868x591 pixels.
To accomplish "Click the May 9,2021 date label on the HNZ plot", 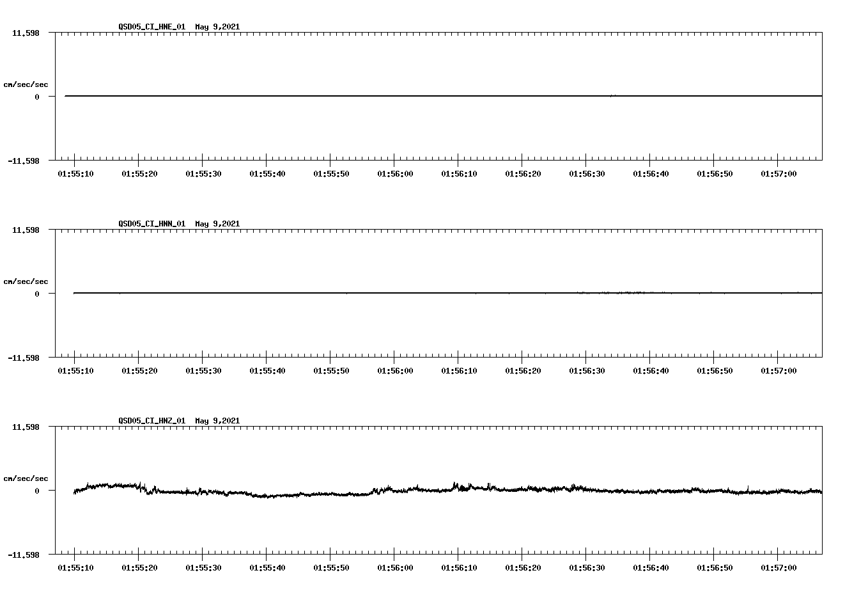I will (x=218, y=421).
